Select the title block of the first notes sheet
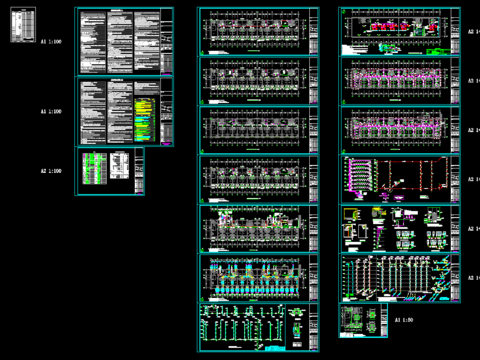The image size is (480, 360). pos(166,42)
